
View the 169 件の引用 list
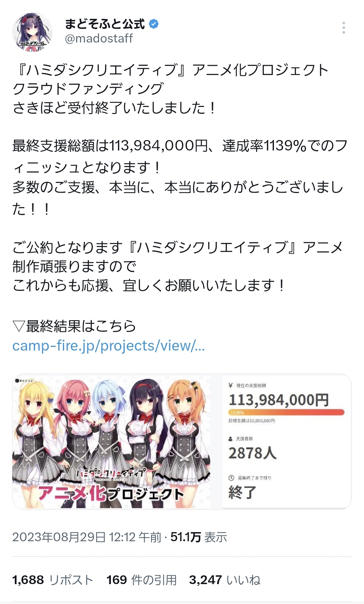pos(142,580)
